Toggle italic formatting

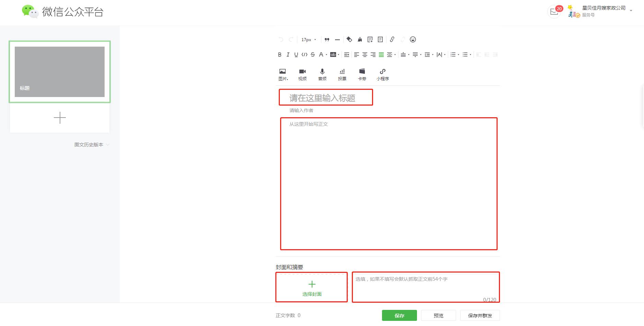pyautogui.click(x=288, y=55)
